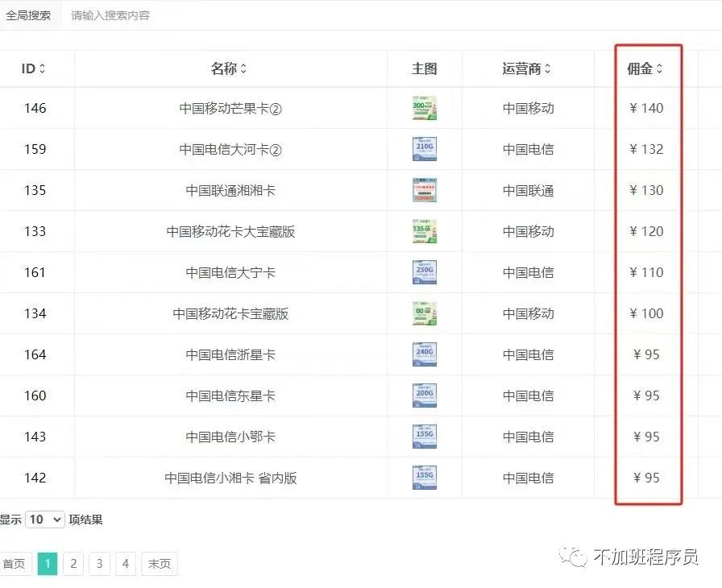This screenshot has width=722, height=588.
Task: Go to page 4
Action: (x=125, y=564)
